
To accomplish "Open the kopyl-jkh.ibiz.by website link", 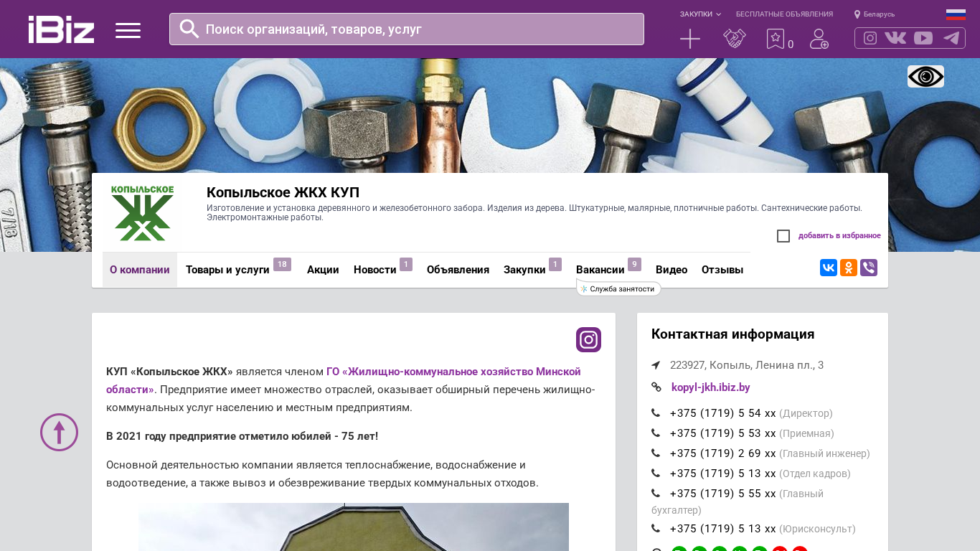I will [711, 387].
